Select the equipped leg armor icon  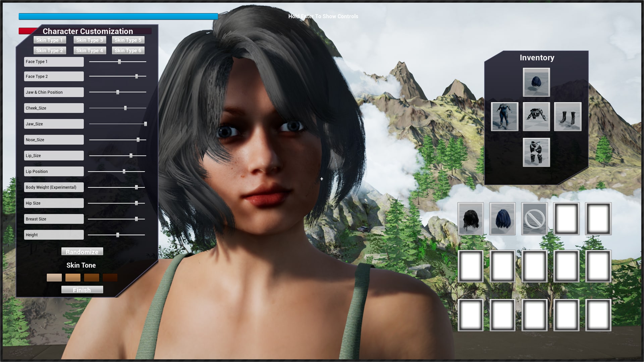click(x=536, y=153)
